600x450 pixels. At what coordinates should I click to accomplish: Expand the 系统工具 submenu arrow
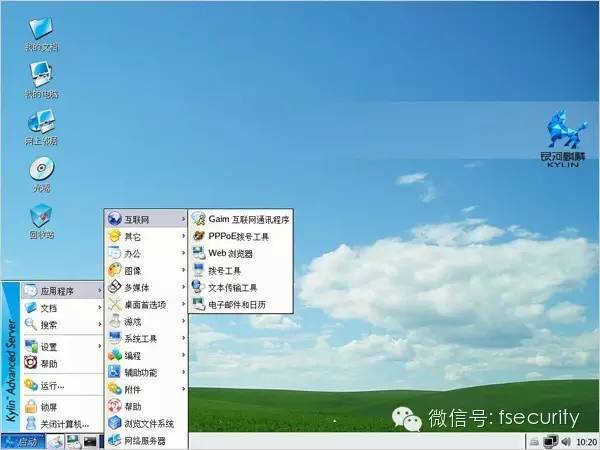[183, 338]
